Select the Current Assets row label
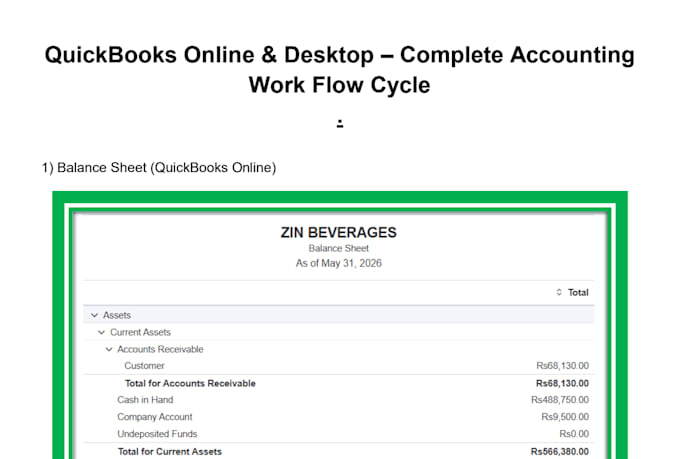 [x=140, y=332]
